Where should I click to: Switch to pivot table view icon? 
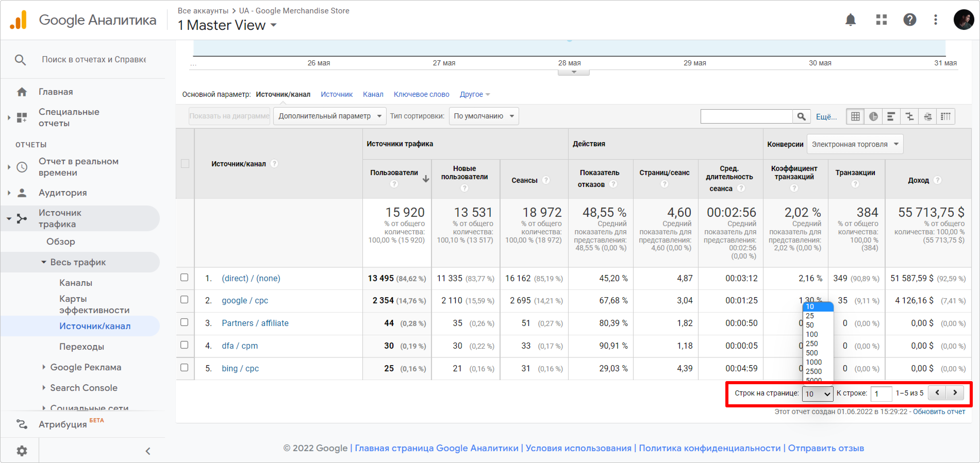tap(946, 116)
